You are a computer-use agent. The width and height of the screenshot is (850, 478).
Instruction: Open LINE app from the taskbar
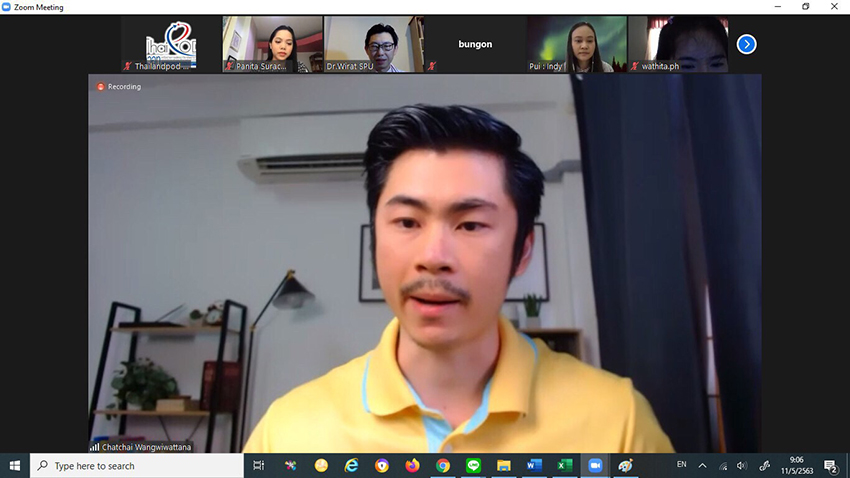point(473,466)
